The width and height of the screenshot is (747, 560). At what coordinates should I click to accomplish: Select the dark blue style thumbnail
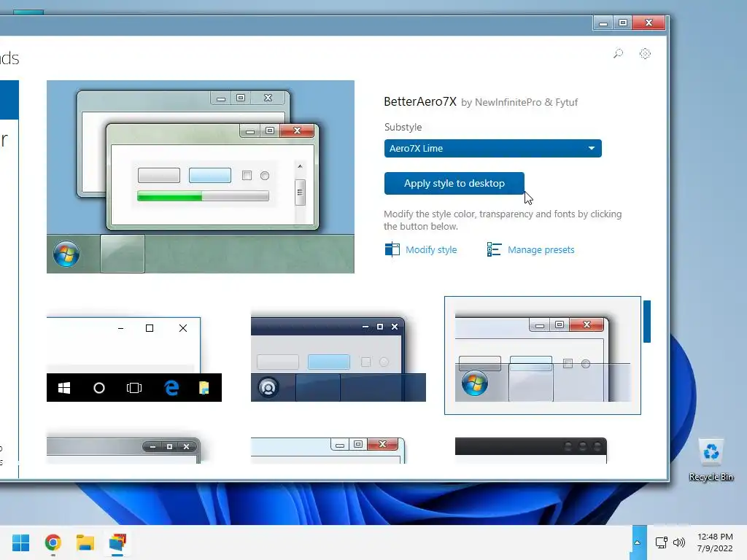pyautogui.click(x=338, y=359)
